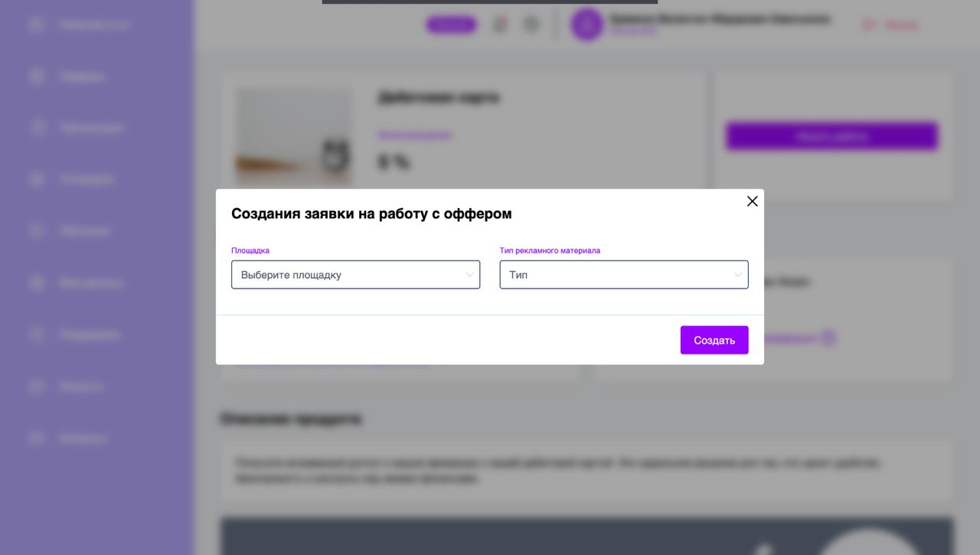This screenshot has width=980, height=555.
Task: Click the bottommost sidebar icon
Action: click(36, 439)
